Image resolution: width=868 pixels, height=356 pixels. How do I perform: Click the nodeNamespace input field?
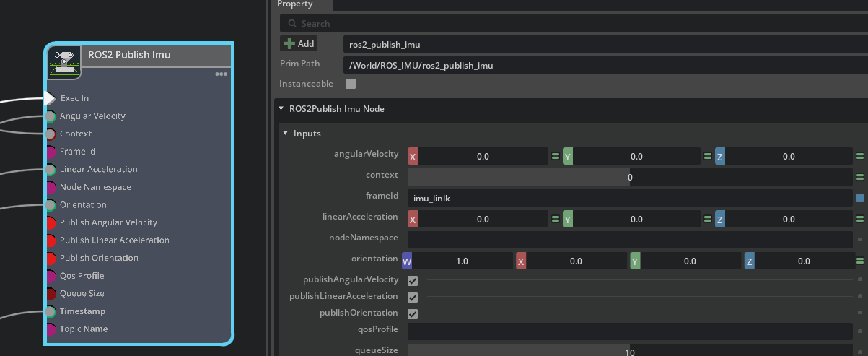coord(630,240)
